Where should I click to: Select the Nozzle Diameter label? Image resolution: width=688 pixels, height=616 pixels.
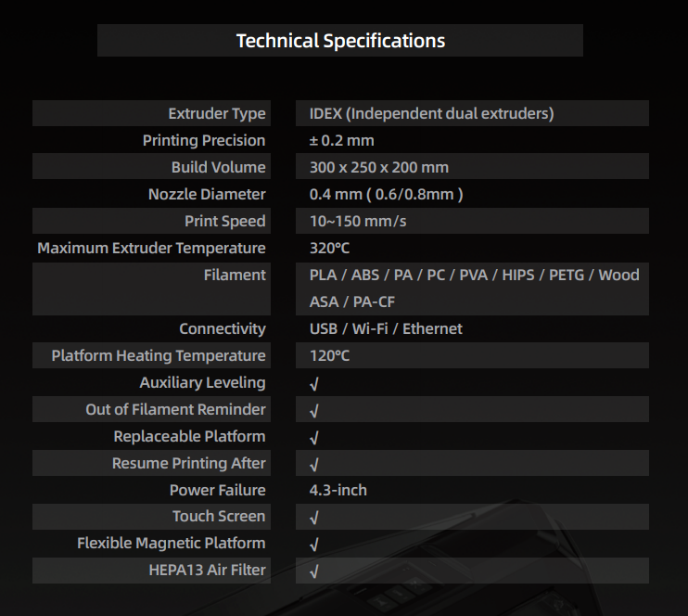point(207,195)
